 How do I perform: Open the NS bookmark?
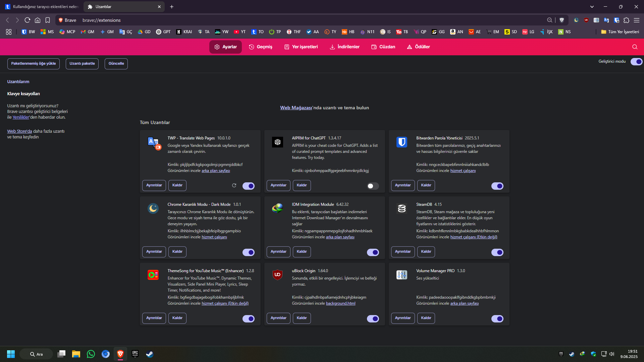pos(565,32)
